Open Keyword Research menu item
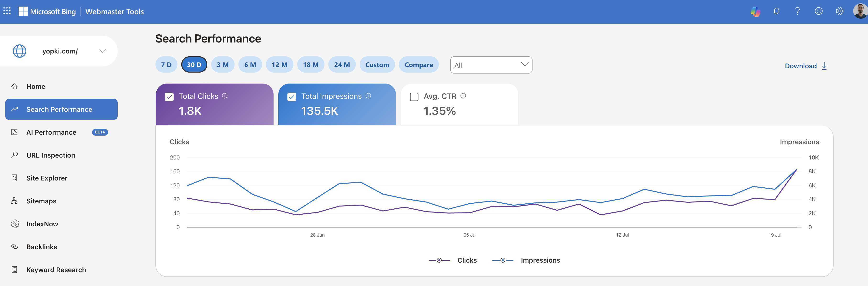Screen dimensions: 868x286 point(61,270)
